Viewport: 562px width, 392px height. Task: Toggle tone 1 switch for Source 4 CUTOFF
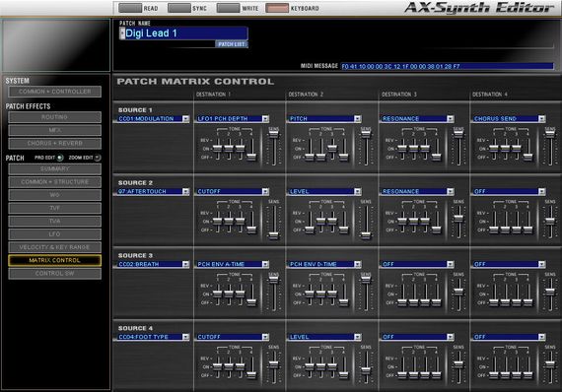pyautogui.click(x=218, y=366)
